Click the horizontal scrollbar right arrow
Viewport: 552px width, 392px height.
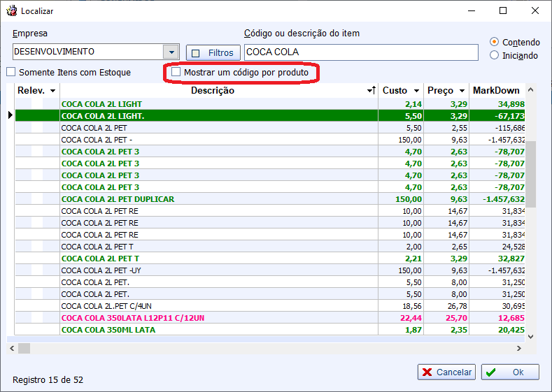519,348
